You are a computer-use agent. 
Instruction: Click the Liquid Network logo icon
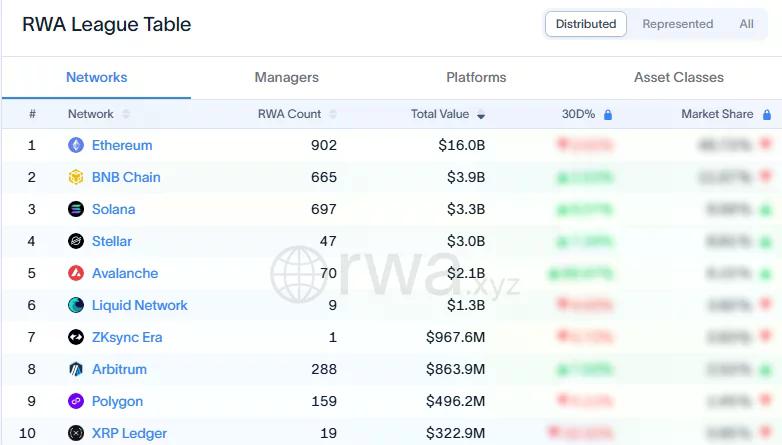[76, 305]
